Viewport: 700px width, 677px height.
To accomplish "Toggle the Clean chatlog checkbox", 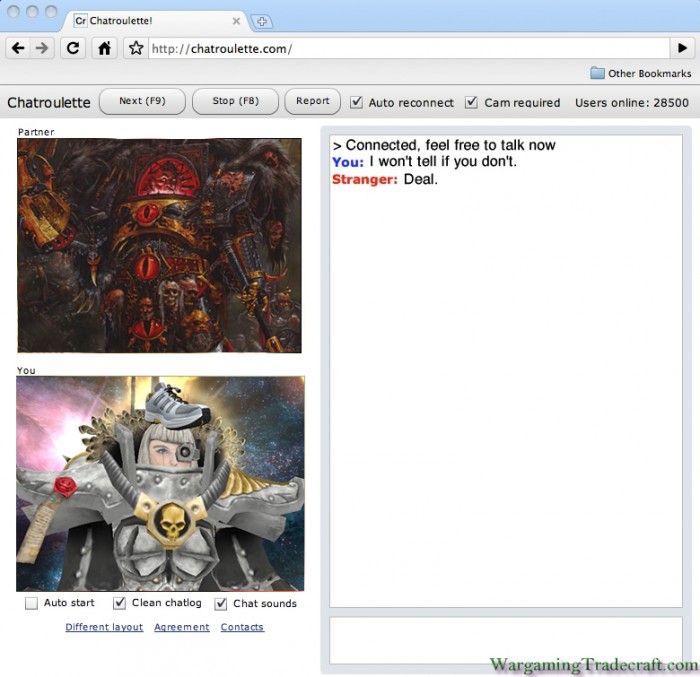I will click(x=119, y=603).
